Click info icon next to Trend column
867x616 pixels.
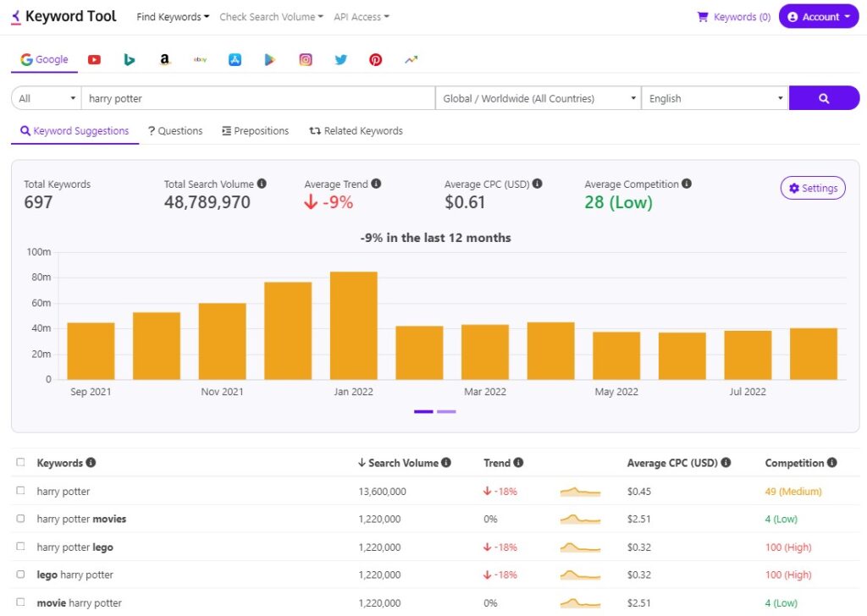pyautogui.click(x=518, y=462)
